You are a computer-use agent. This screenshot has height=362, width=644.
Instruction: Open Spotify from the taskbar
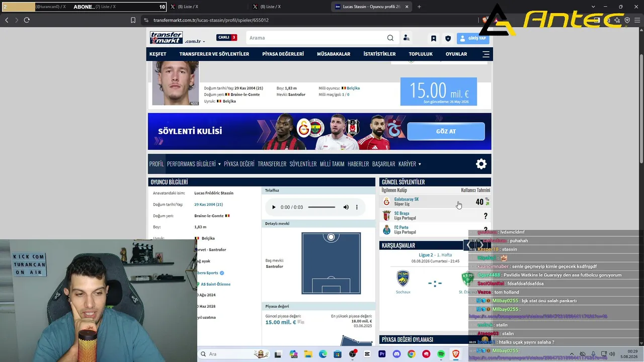441,354
